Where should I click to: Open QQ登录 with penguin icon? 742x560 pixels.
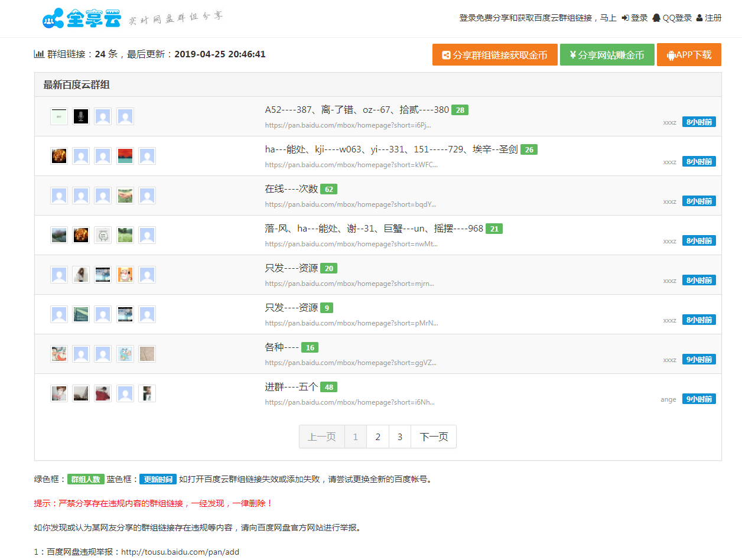click(x=672, y=18)
